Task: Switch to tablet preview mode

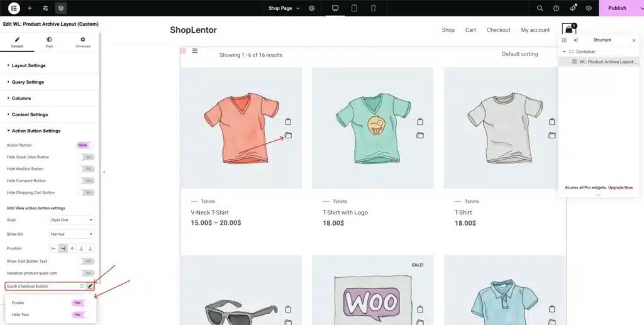Action: pos(354,8)
